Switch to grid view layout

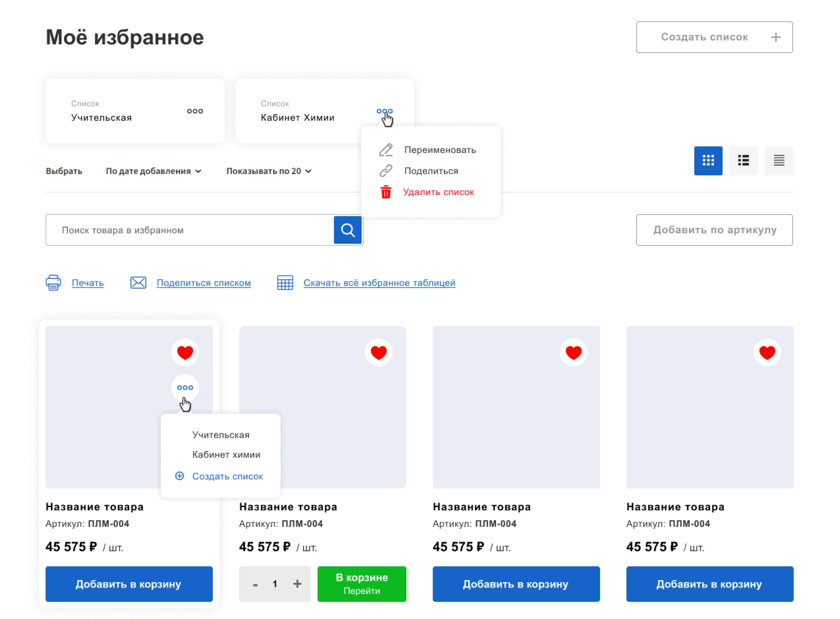(x=708, y=160)
